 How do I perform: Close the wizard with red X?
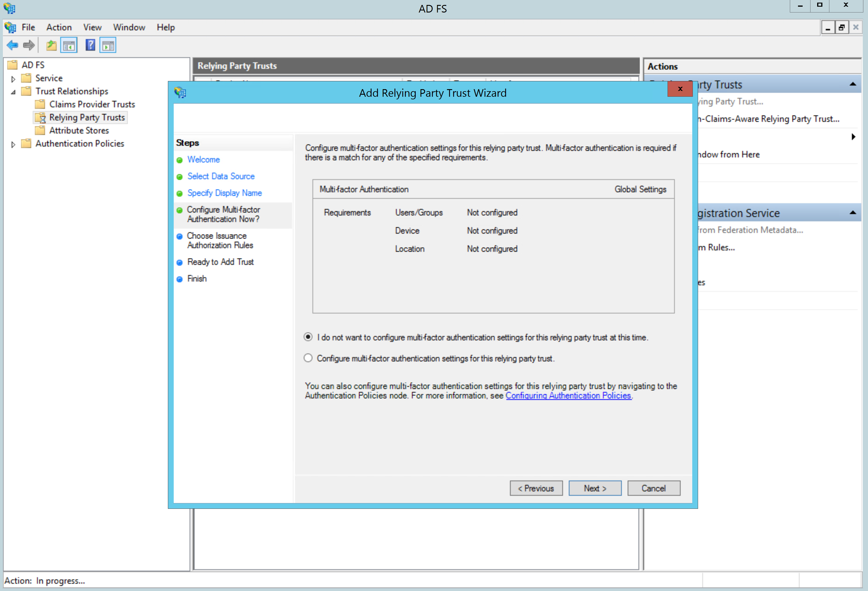680,89
